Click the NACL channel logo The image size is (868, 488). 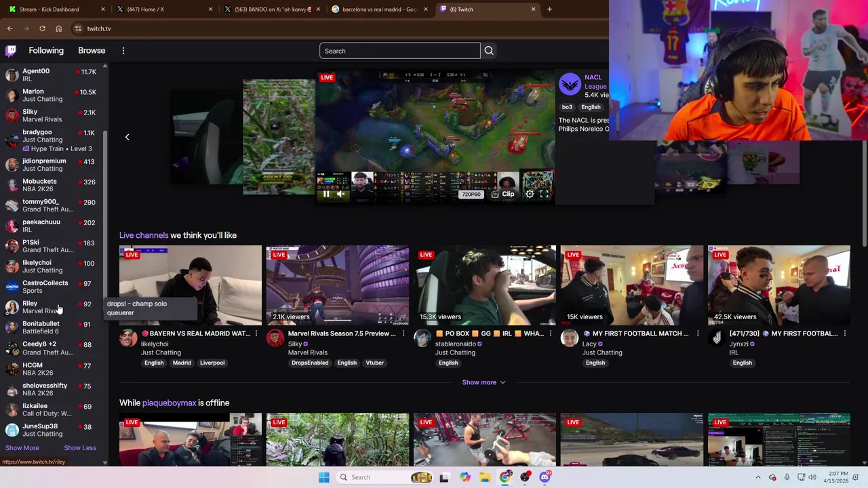coord(570,84)
